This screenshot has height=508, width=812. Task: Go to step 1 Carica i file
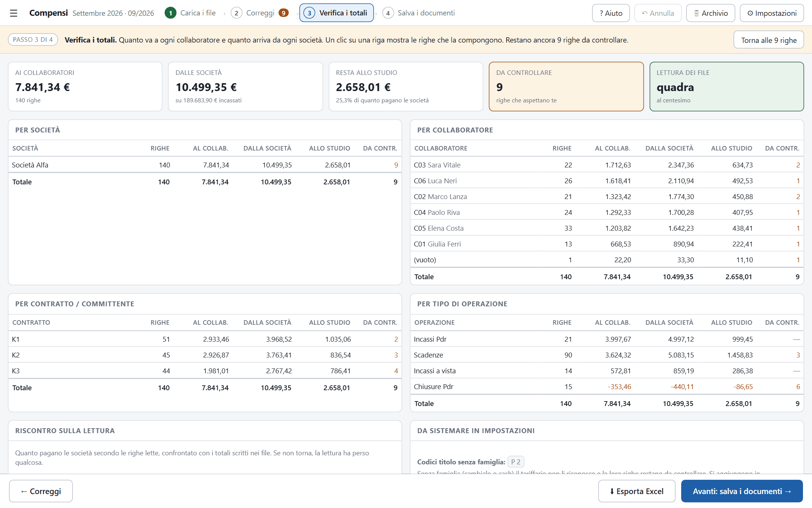[191, 13]
